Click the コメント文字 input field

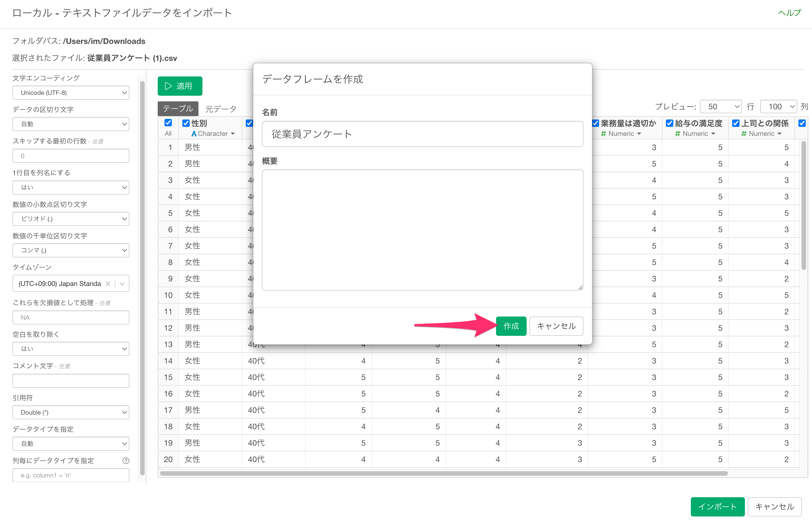(x=71, y=381)
